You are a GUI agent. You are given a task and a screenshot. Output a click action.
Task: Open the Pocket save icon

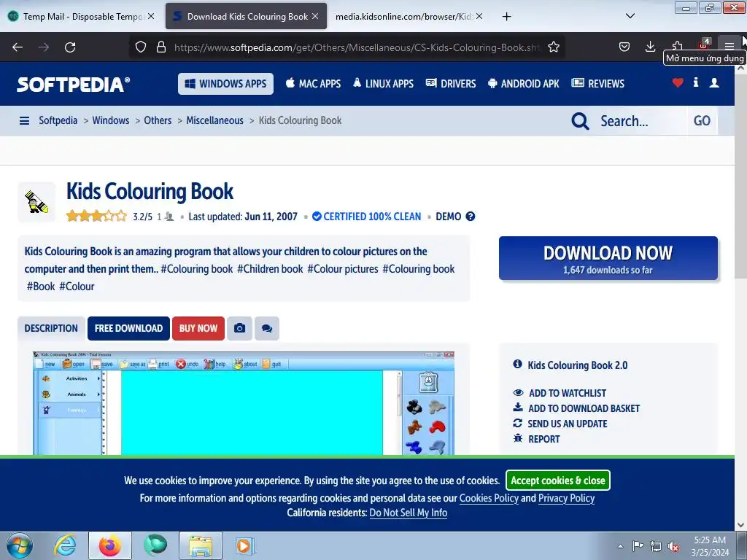(x=624, y=47)
